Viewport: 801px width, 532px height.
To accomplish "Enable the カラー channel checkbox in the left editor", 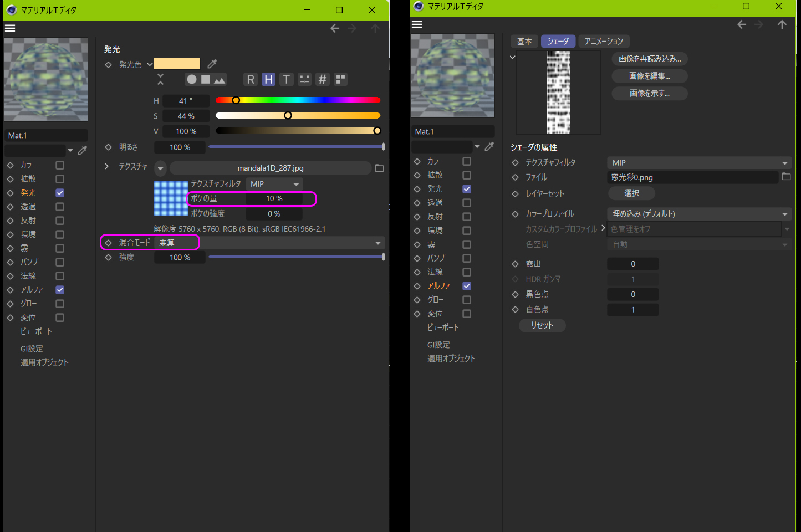I will point(60,165).
